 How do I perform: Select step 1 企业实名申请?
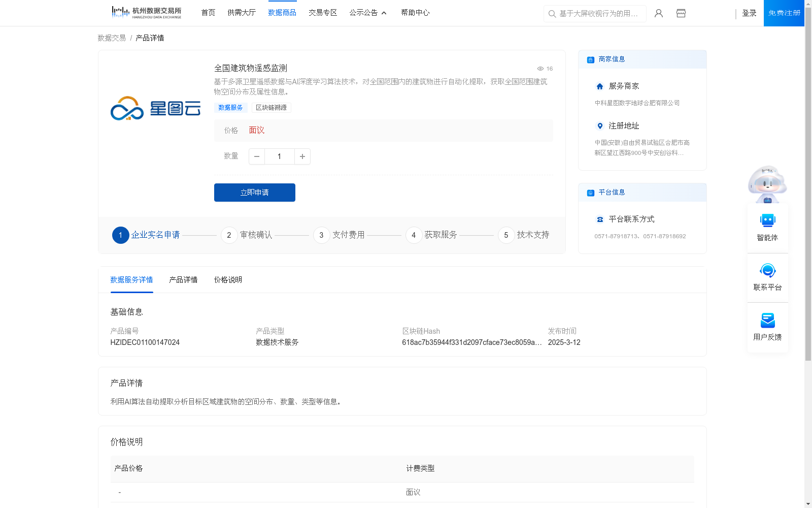(146, 235)
